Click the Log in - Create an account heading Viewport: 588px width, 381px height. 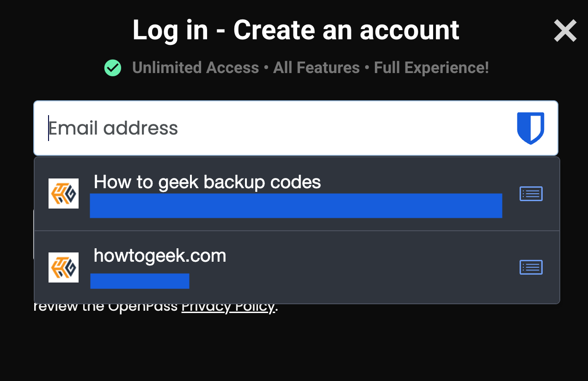tap(296, 31)
